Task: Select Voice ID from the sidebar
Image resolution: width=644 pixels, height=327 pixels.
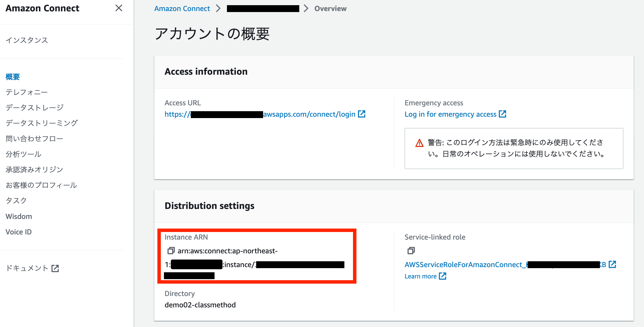Action: (x=18, y=232)
